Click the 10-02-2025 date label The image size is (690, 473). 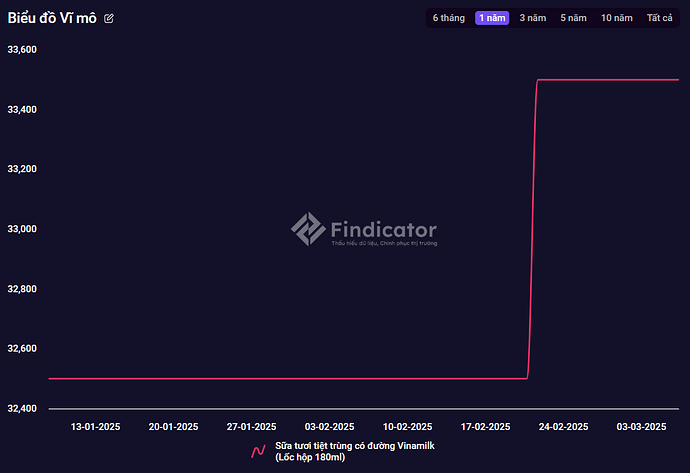[407, 427]
